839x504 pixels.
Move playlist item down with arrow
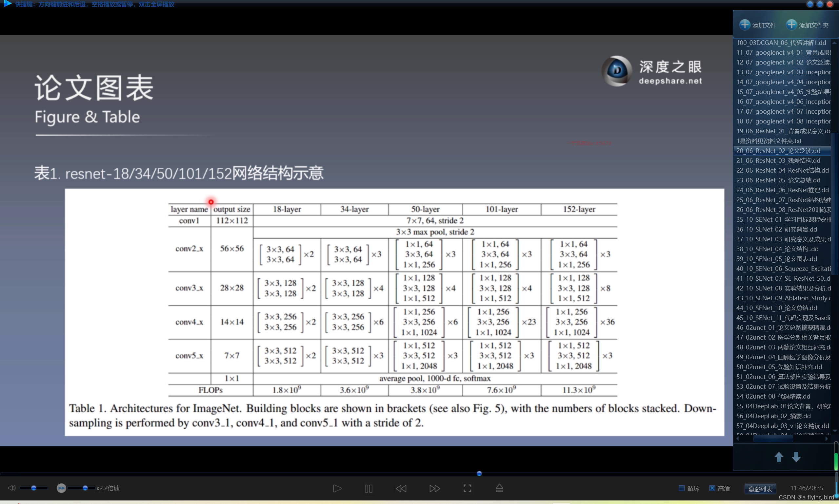point(796,457)
